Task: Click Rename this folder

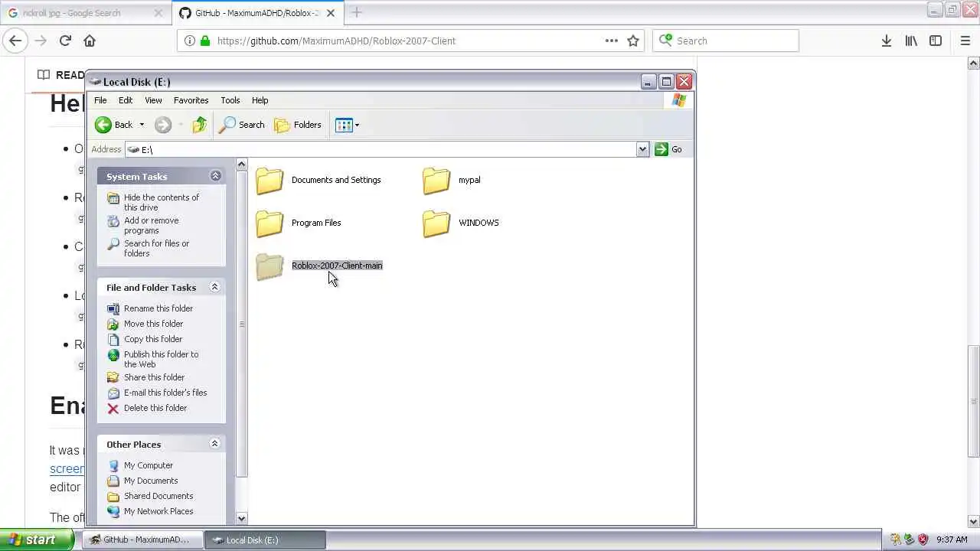Action: click(x=150, y=308)
